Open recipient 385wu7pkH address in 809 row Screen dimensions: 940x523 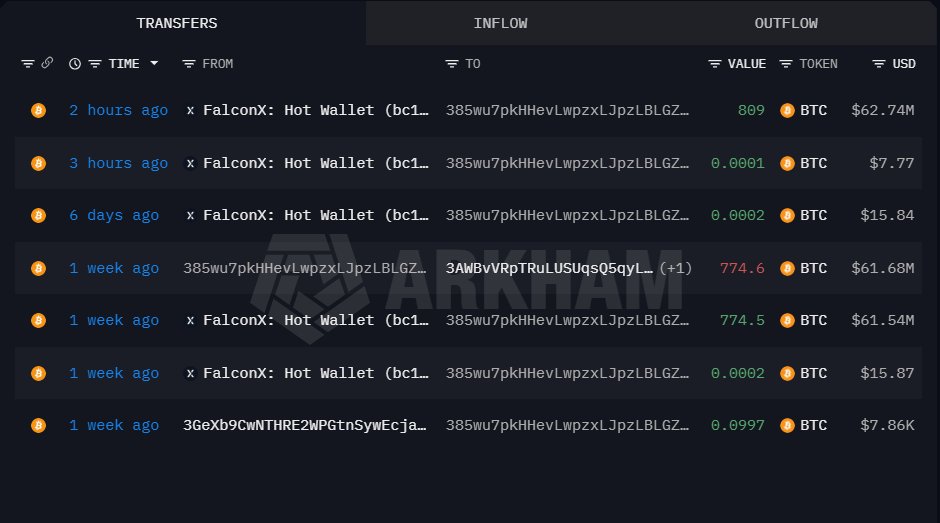[x=567, y=110]
